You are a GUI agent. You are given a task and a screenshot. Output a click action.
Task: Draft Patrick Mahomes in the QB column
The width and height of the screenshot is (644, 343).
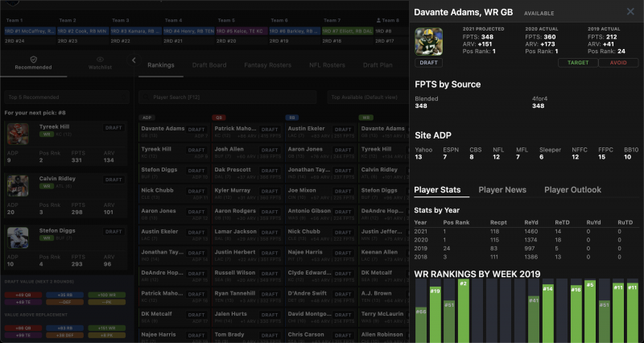(x=270, y=130)
